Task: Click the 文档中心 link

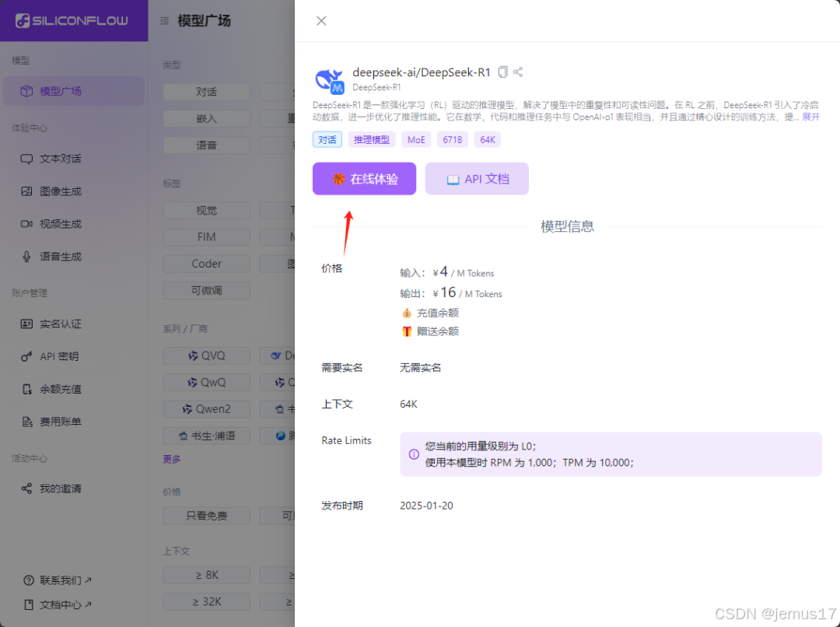Action: pos(58,604)
